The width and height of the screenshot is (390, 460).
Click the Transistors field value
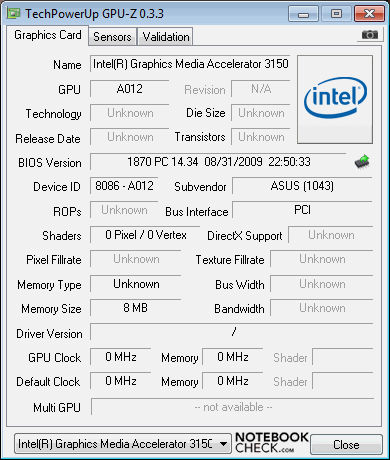pyautogui.click(x=261, y=137)
